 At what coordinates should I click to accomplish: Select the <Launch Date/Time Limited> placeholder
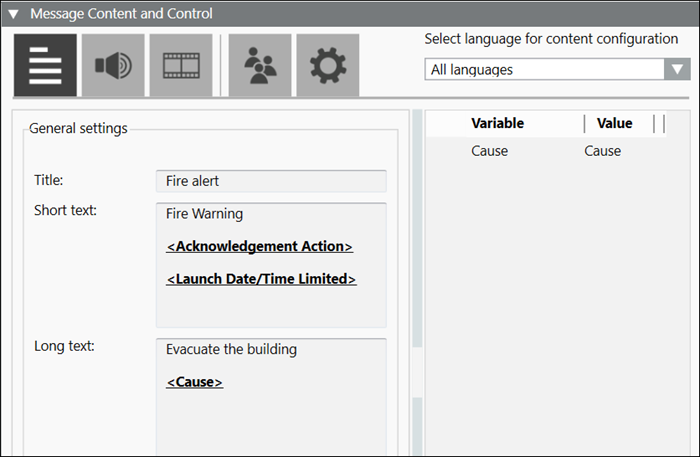pyautogui.click(x=261, y=278)
